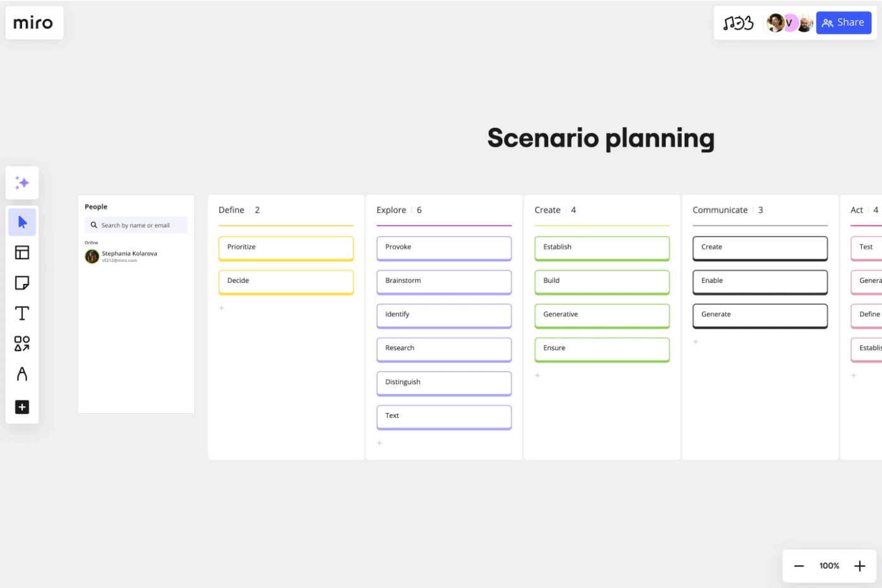Zoom in using the plus control
This screenshot has height=588, width=882.
[x=859, y=565]
